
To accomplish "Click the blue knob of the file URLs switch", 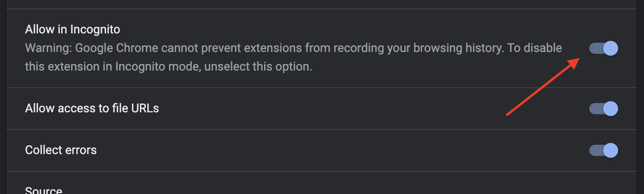I will tap(611, 109).
